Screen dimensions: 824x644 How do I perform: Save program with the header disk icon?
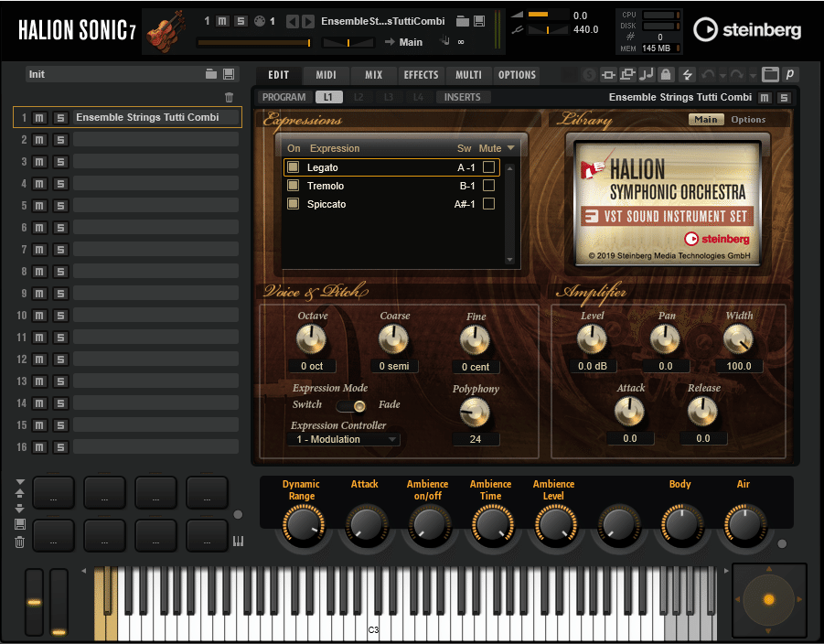pyautogui.click(x=479, y=21)
